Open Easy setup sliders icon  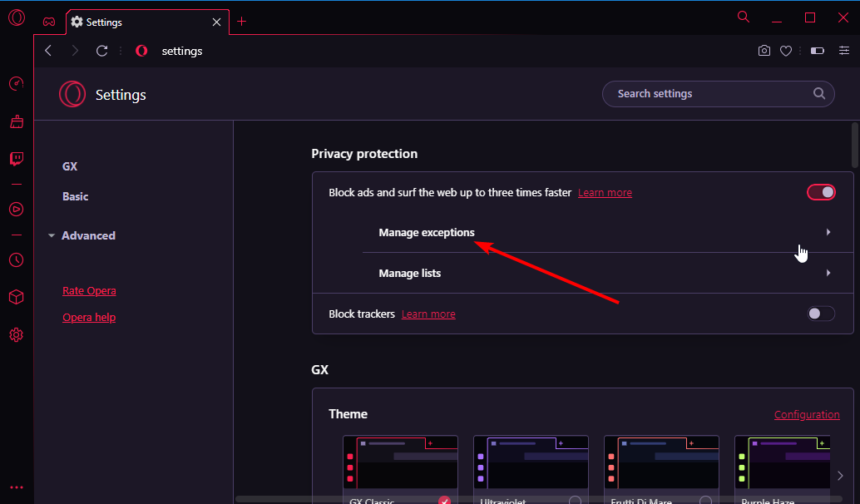(x=844, y=51)
